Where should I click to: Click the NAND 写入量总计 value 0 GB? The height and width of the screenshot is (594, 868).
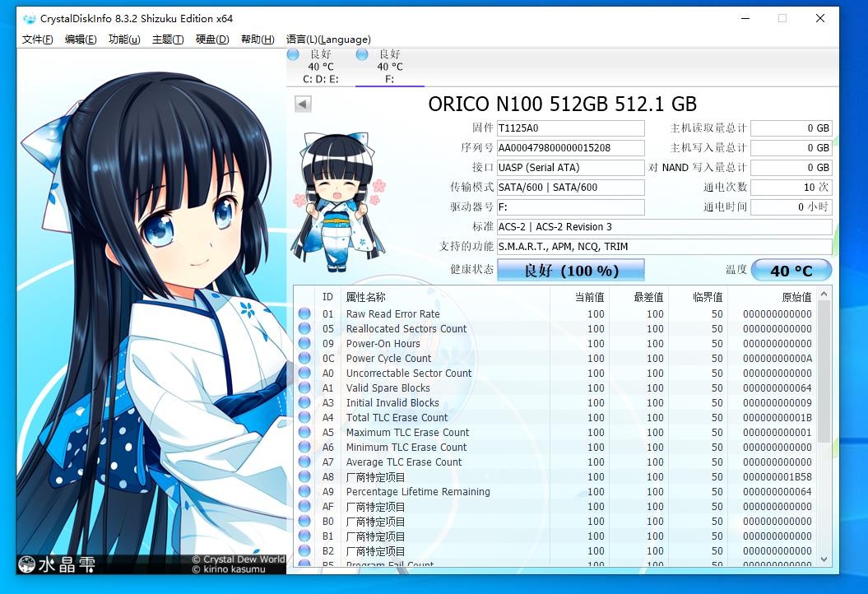click(791, 168)
